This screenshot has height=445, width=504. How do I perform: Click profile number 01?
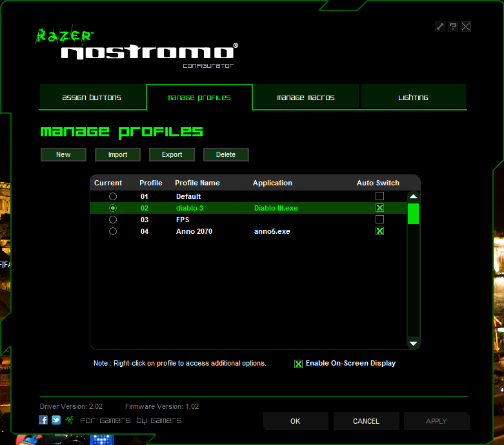[x=145, y=196]
